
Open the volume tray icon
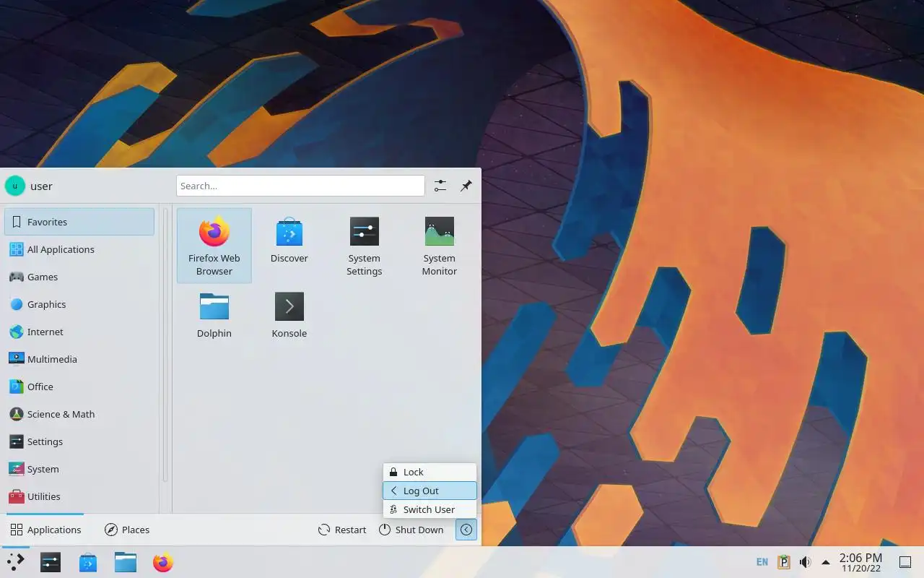click(805, 562)
